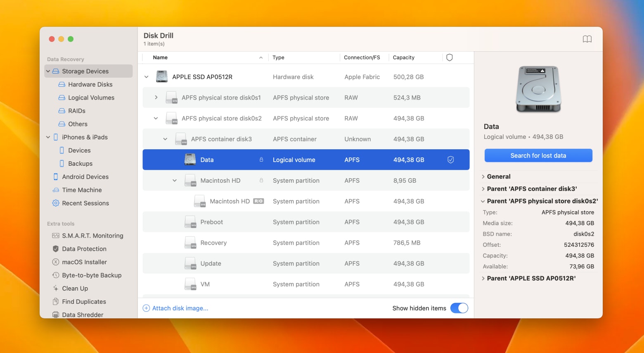644x353 pixels.
Task: Click Apple Fabric connection cell
Action: (362, 77)
